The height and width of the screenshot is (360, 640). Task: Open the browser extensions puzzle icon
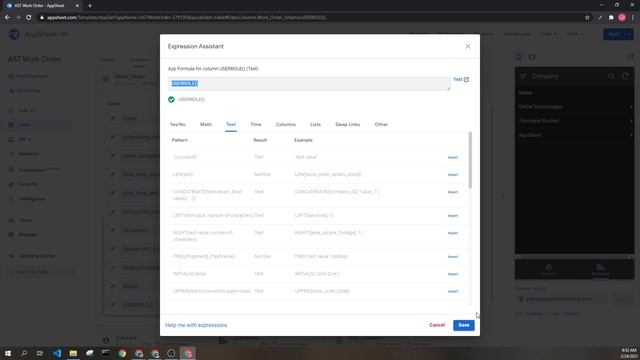pos(611,18)
